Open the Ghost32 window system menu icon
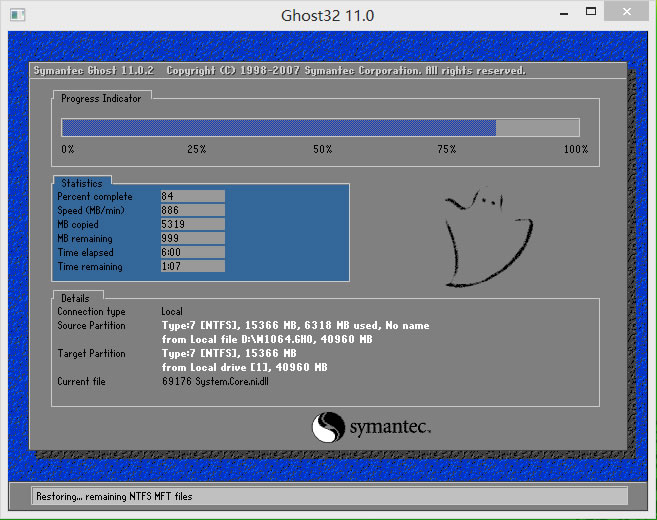This screenshot has height=520, width=657. pyautogui.click(x=17, y=15)
